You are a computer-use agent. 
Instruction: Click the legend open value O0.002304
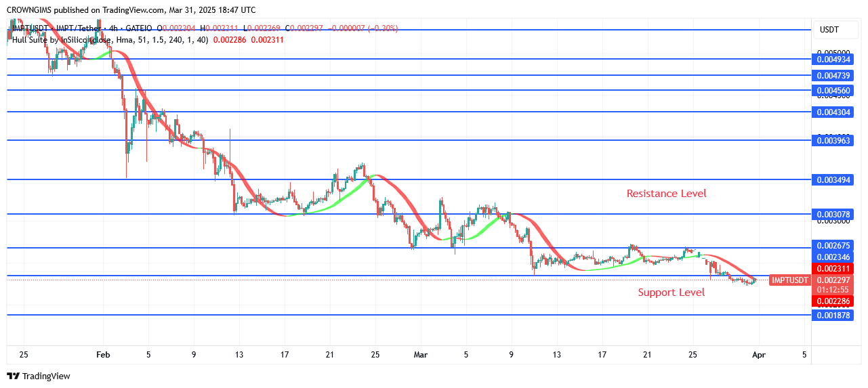[176, 28]
